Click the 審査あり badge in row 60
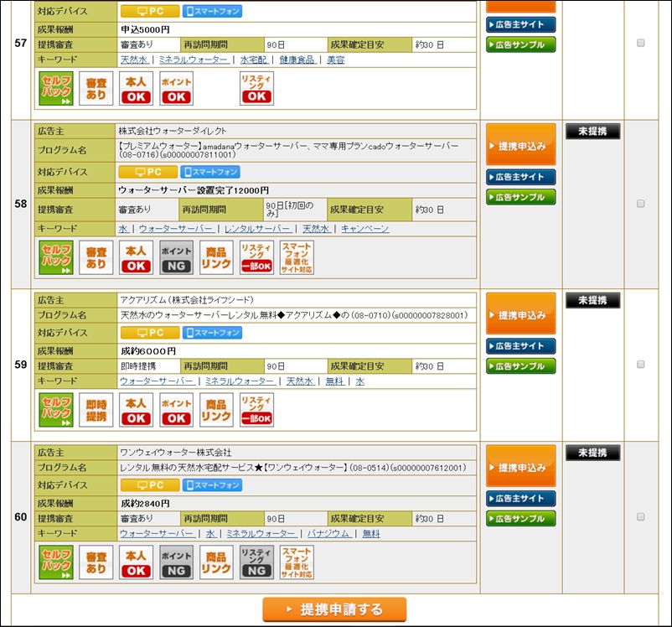672x627 pixels. click(96, 562)
